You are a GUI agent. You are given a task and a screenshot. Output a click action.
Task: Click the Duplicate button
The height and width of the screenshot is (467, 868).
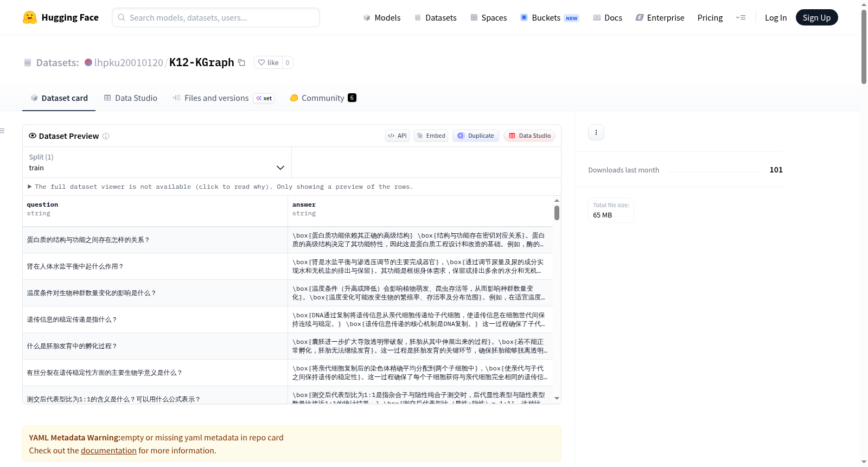point(476,136)
